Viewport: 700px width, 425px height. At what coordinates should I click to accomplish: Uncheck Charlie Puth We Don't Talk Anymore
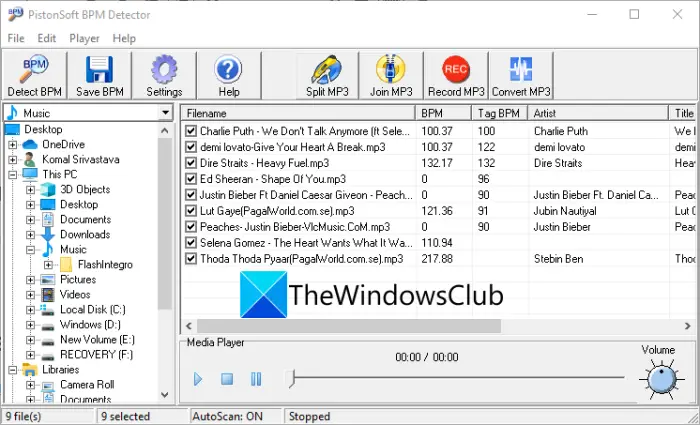(191, 131)
